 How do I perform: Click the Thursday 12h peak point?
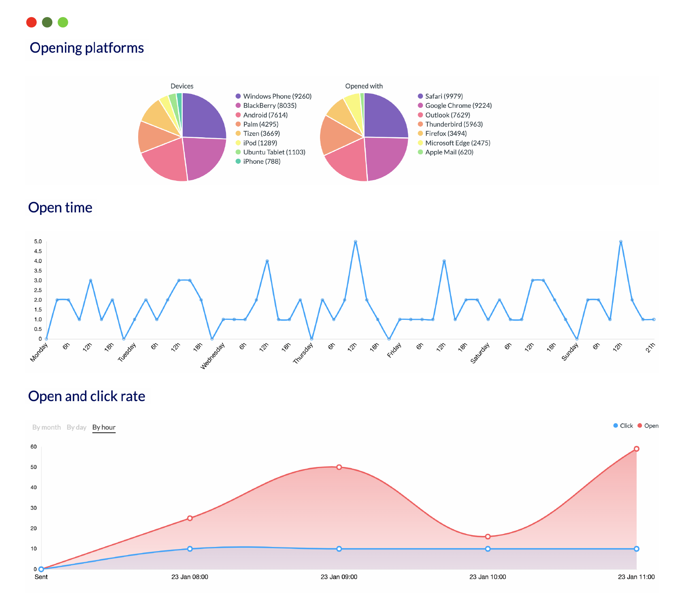click(356, 241)
